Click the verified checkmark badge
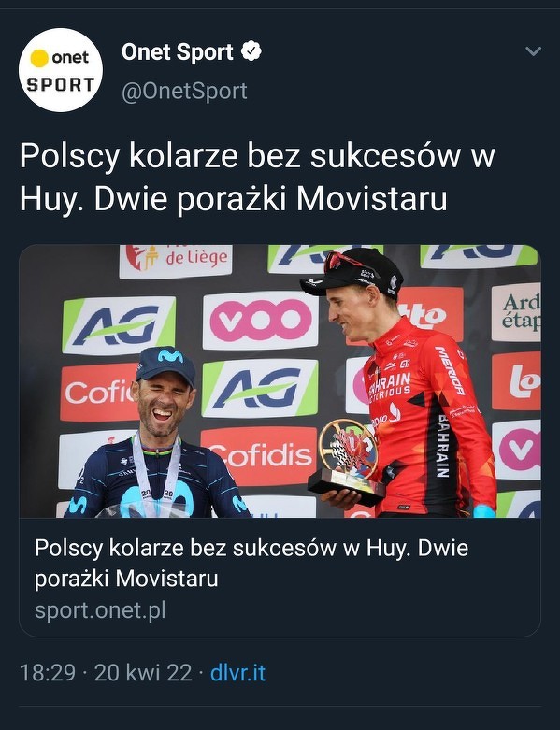 pos(251,51)
